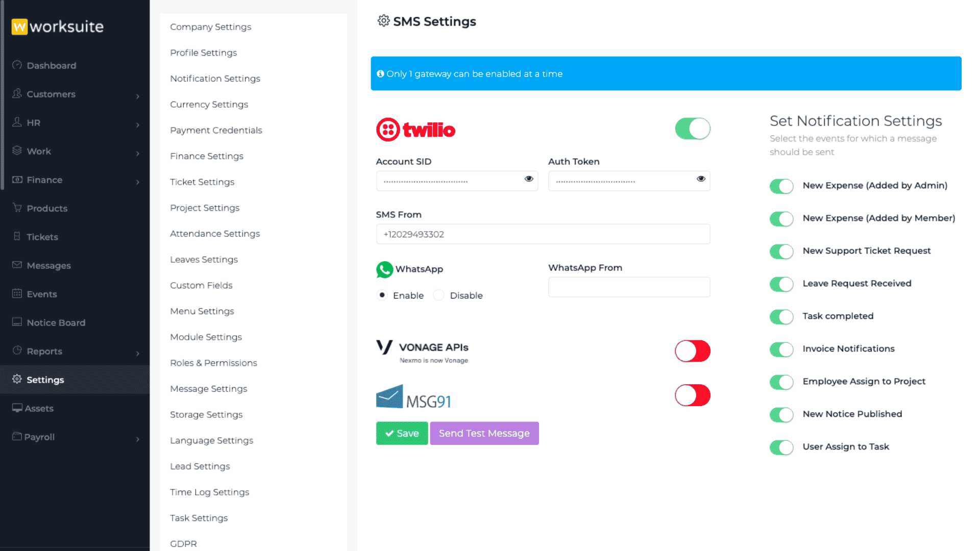This screenshot has height=551, width=980.
Task: Open Dashboard via its gauge icon
Action: pyautogui.click(x=17, y=65)
